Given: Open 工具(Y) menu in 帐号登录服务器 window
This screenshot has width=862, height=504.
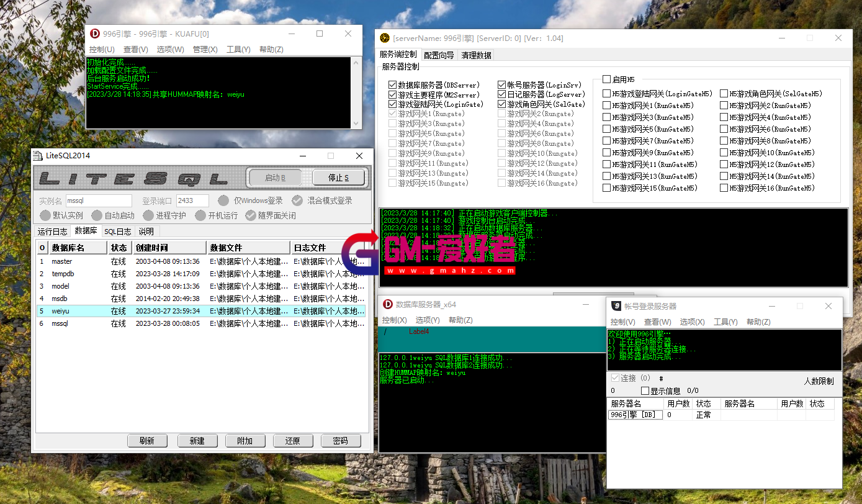Looking at the screenshot, I should (725, 322).
